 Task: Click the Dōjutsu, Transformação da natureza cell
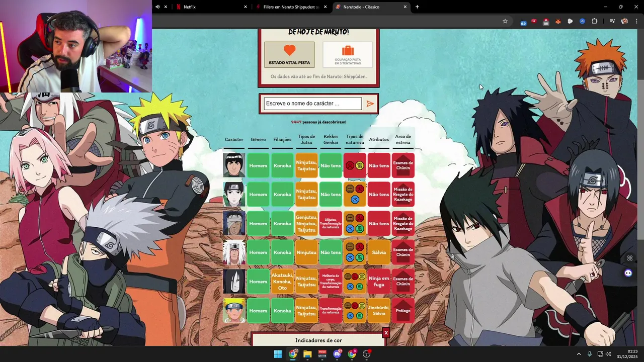click(x=331, y=223)
